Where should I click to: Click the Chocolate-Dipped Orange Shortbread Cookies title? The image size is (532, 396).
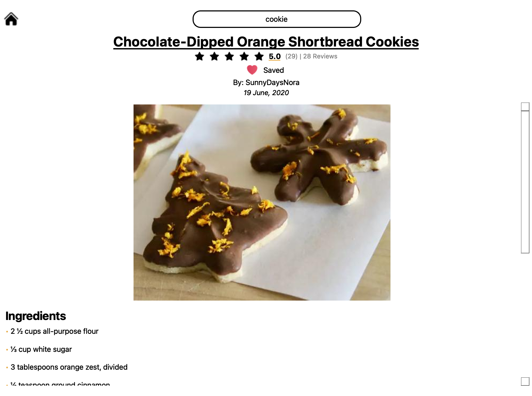click(266, 41)
